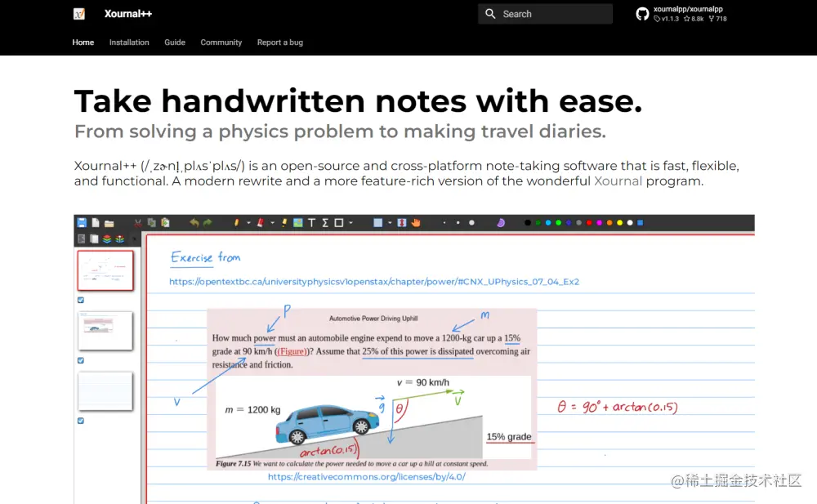Follow the Xournal program link

618,181
